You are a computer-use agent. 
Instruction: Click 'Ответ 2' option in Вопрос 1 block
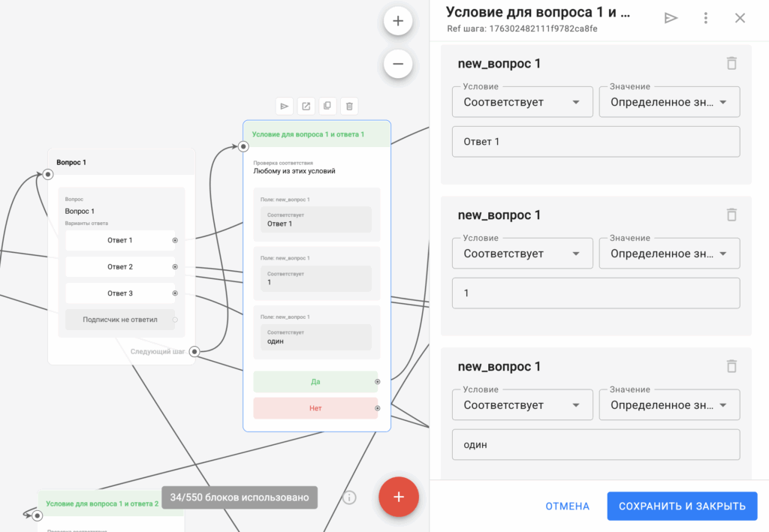point(120,267)
